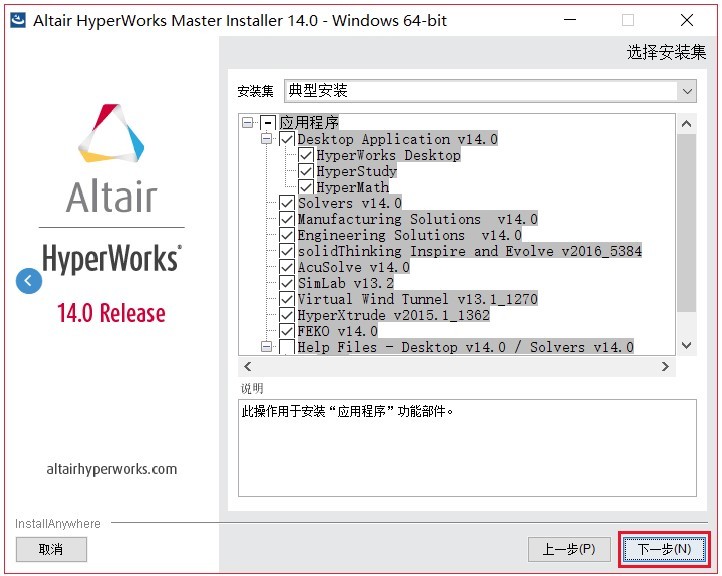Minimize the installer window
The height and width of the screenshot is (576, 722).
(570, 20)
